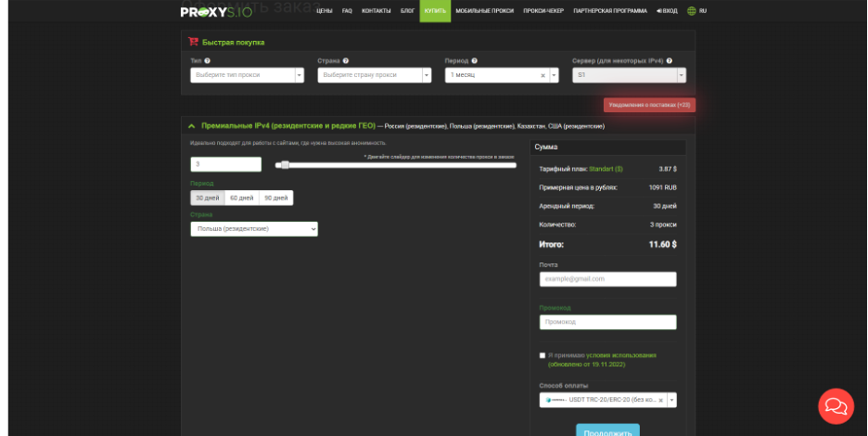Focus the Промокод input field

point(607,322)
